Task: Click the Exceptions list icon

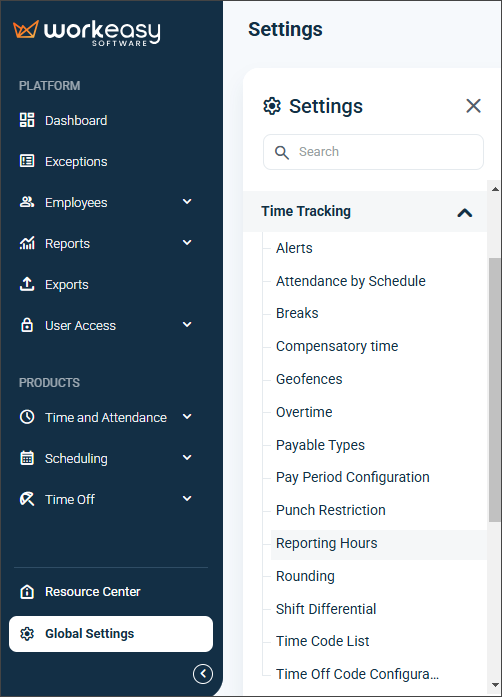Action: [27, 161]
